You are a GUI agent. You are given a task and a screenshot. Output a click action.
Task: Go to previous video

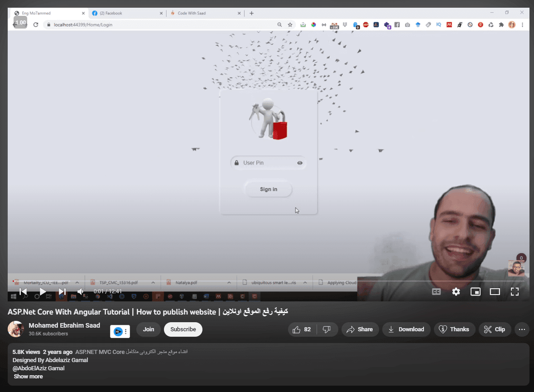click(23, 291)
